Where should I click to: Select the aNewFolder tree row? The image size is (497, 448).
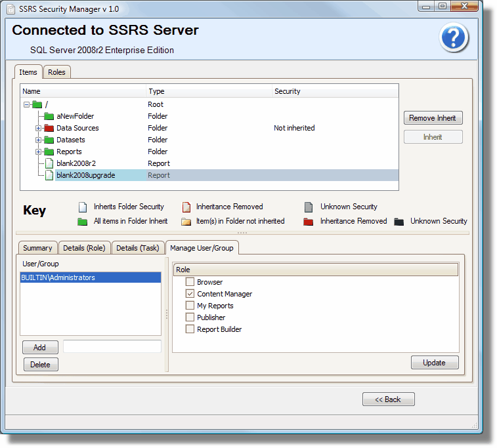209,116
